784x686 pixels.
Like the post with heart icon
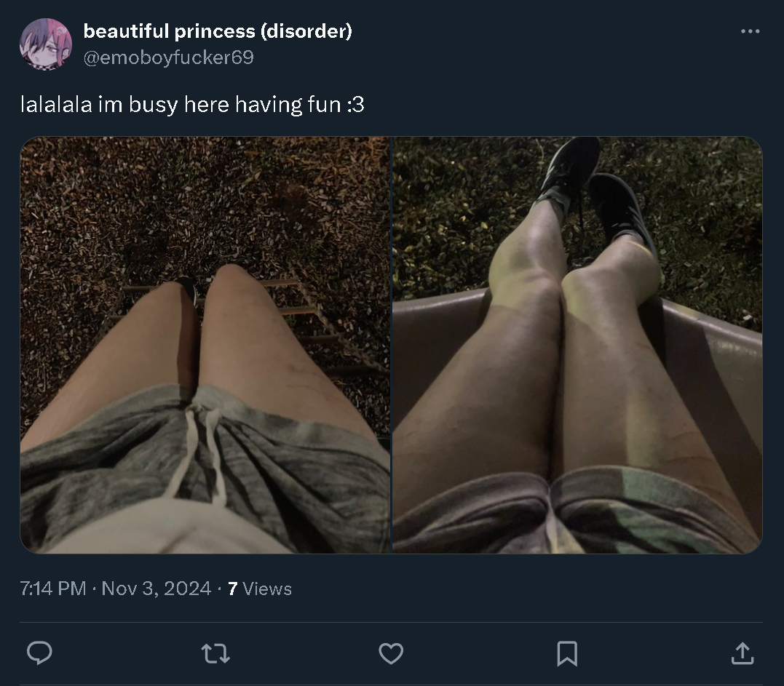(x=391, y=653)
